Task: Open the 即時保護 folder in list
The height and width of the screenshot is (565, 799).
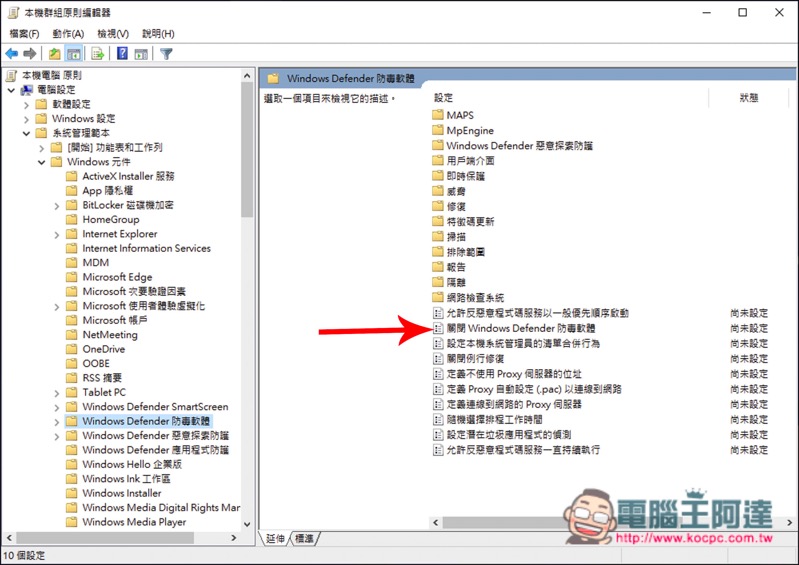Action: [x=466, y=176]
